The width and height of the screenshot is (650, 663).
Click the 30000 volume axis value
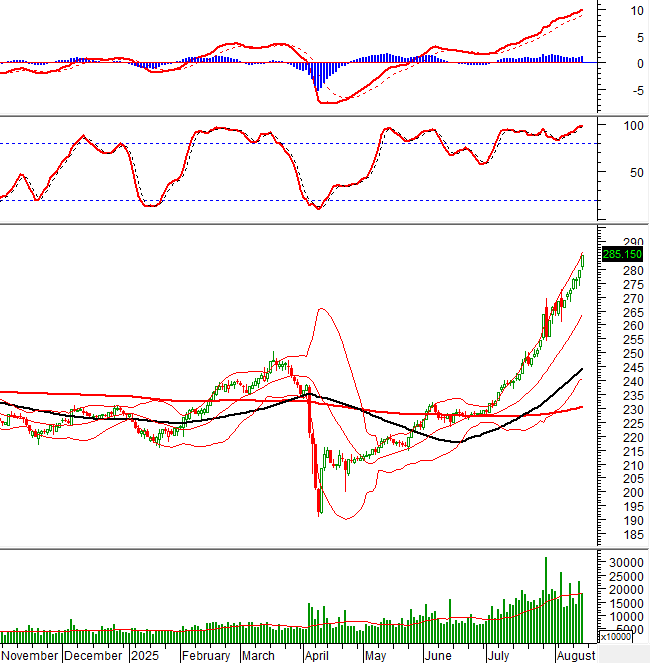(626, 562)
